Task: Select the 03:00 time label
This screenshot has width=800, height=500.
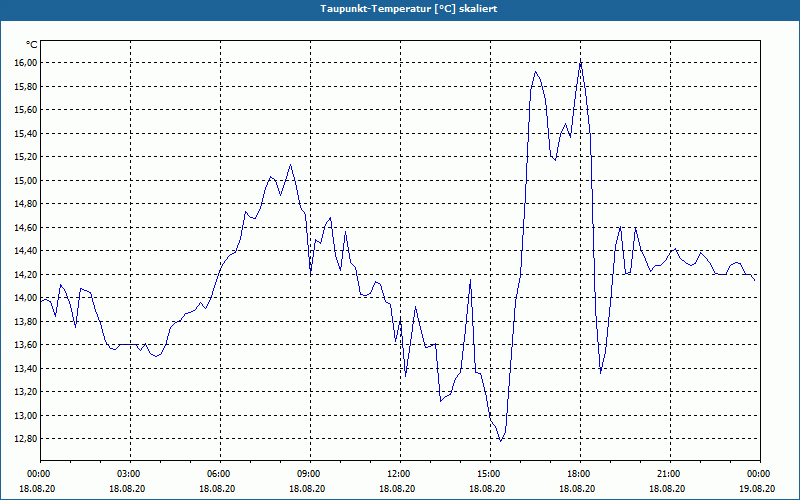Action: [x=128, y=474]
